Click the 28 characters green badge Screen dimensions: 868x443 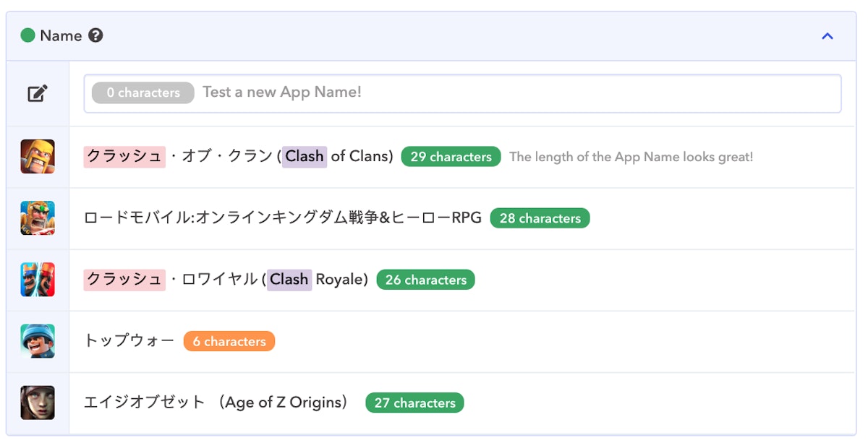[x=540, y=218]
